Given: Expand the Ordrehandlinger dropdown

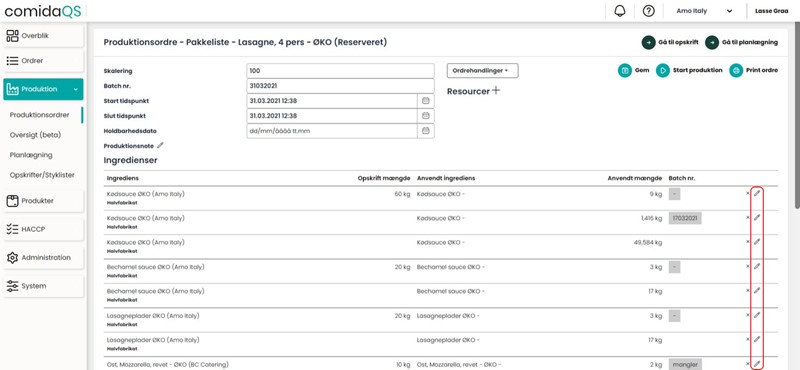Looking at the screenshot, I should [x=483, y=71].
